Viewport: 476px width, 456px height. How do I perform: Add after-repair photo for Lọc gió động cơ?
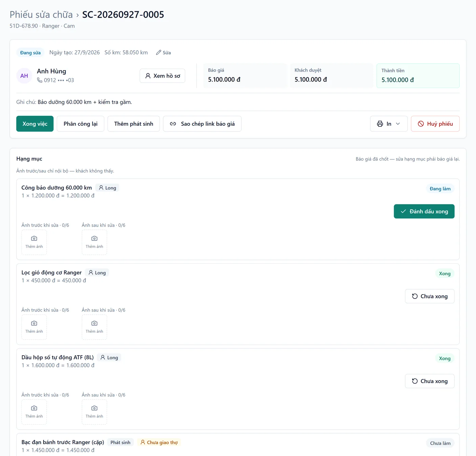95,327
